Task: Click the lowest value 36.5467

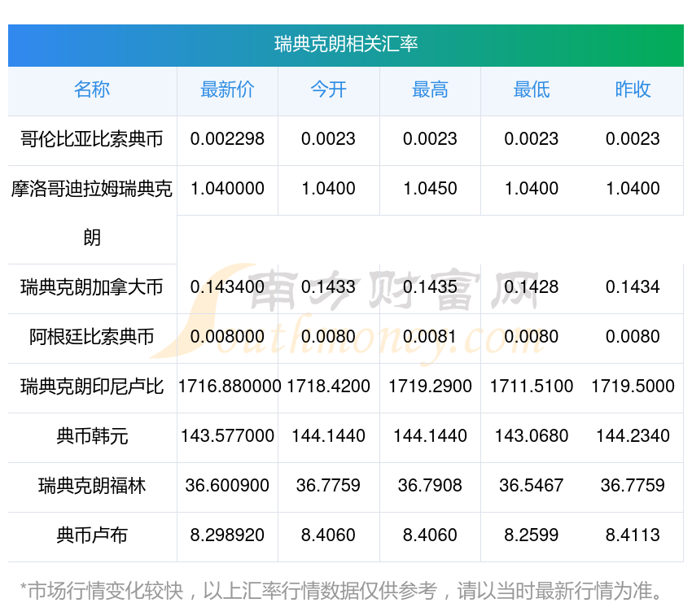Action: pos(532,486)
